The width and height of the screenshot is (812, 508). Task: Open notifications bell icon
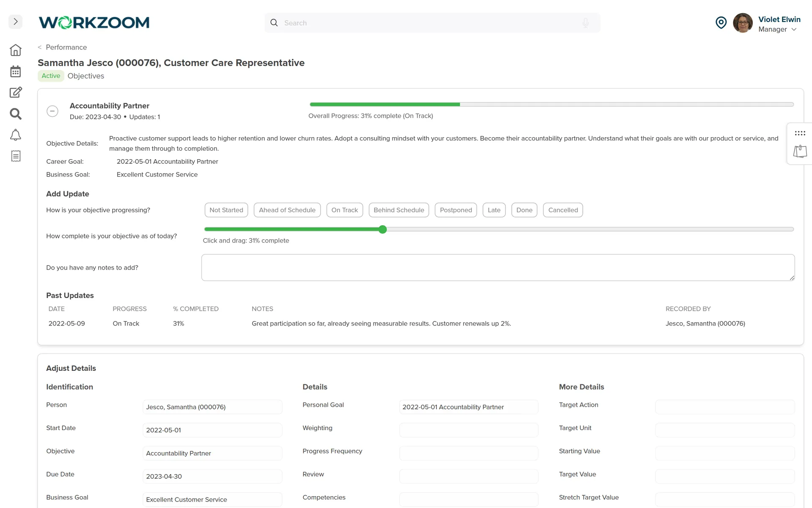pyautogui.click(x=16, y=135)
